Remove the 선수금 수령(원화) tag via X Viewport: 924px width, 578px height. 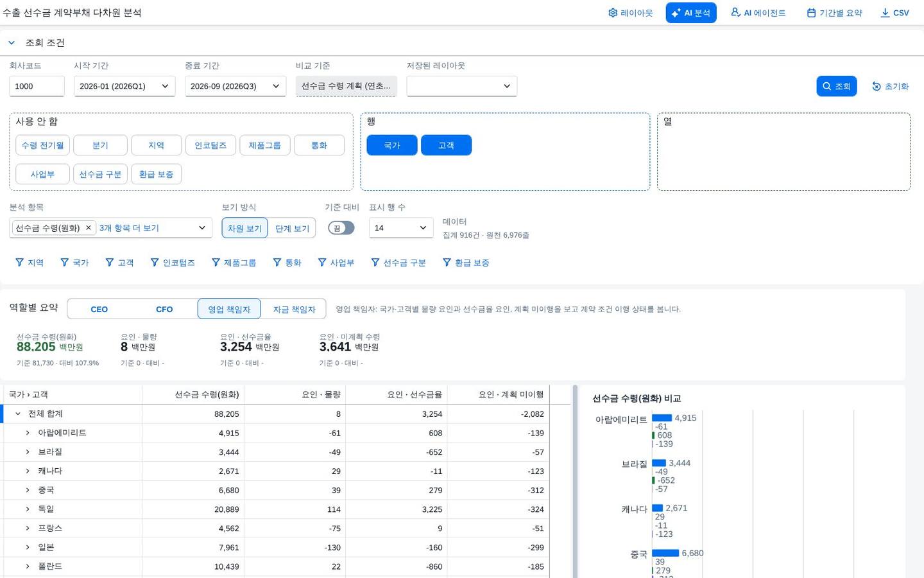click(x=89, y=228)
